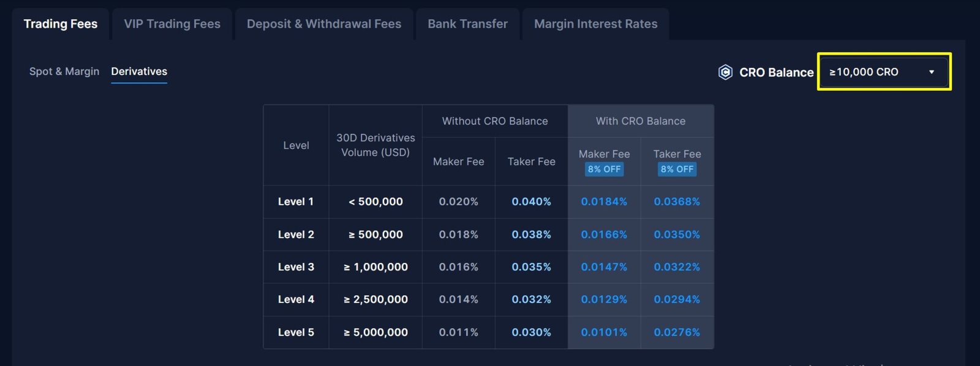Click the Maker Fee 8% OFF badge

(x=604, y=169)
